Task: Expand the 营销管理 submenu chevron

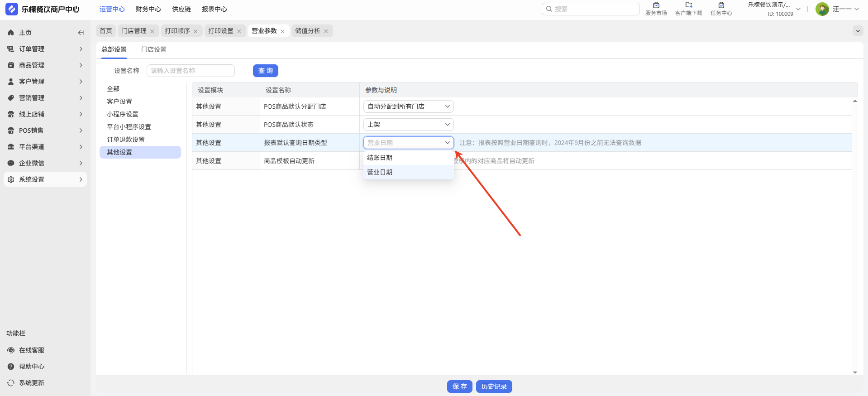Action: click(x=81, y=98)
